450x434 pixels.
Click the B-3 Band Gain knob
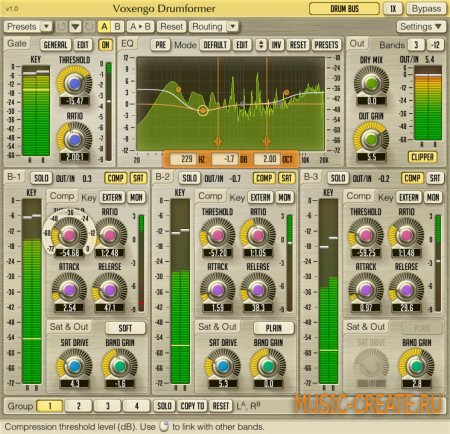coord(416,366)
